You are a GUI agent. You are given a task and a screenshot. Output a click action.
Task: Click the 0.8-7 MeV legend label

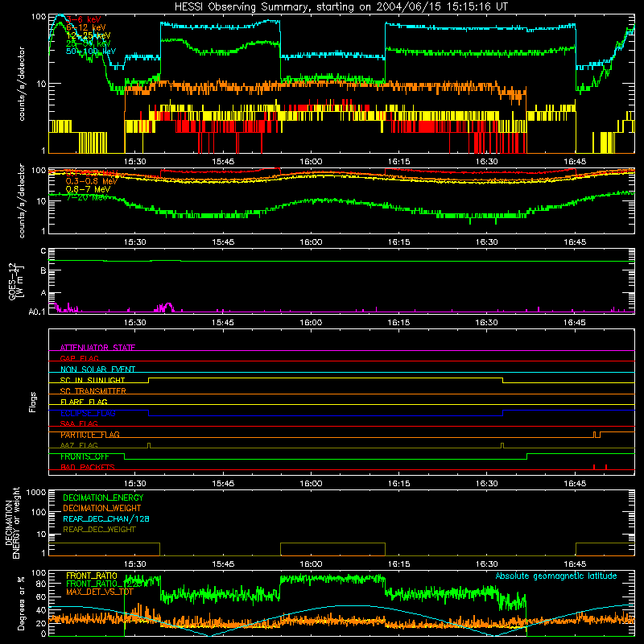click(88, 189)
